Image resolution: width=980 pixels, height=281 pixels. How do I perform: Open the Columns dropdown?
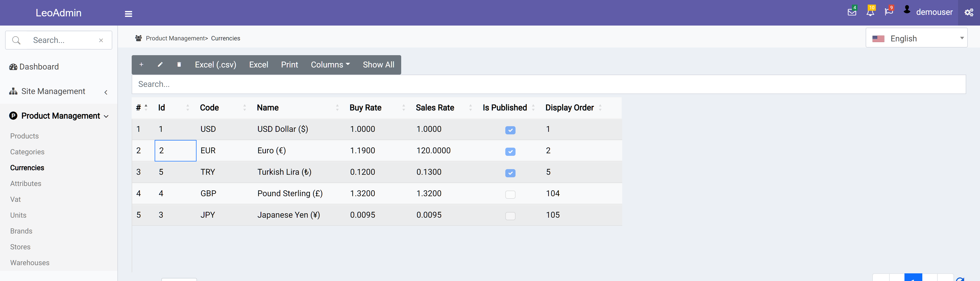click(x=330, y=65)
